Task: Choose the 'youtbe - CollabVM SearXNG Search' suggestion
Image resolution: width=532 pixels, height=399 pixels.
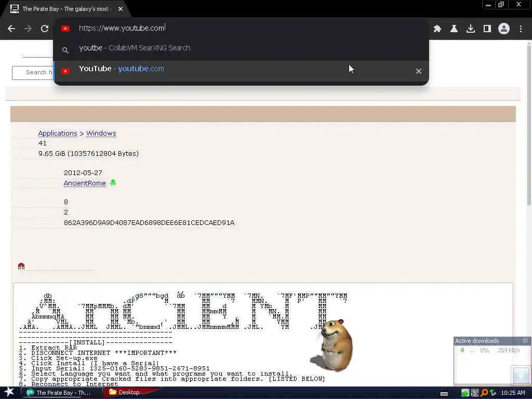Action: tap(241, 48)
